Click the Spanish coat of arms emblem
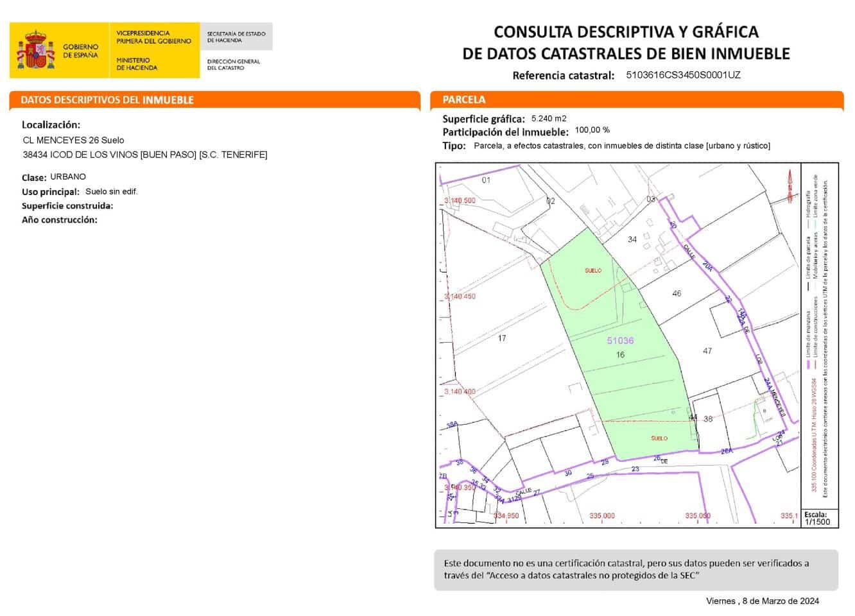The image size is (855, 616). coord(37,49)
